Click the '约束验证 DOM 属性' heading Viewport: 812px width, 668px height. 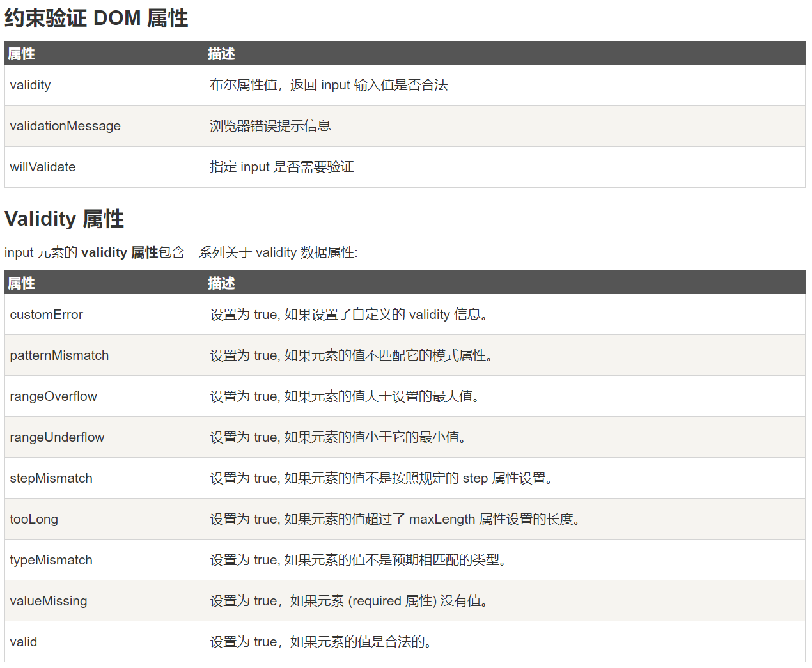(97, 18)
